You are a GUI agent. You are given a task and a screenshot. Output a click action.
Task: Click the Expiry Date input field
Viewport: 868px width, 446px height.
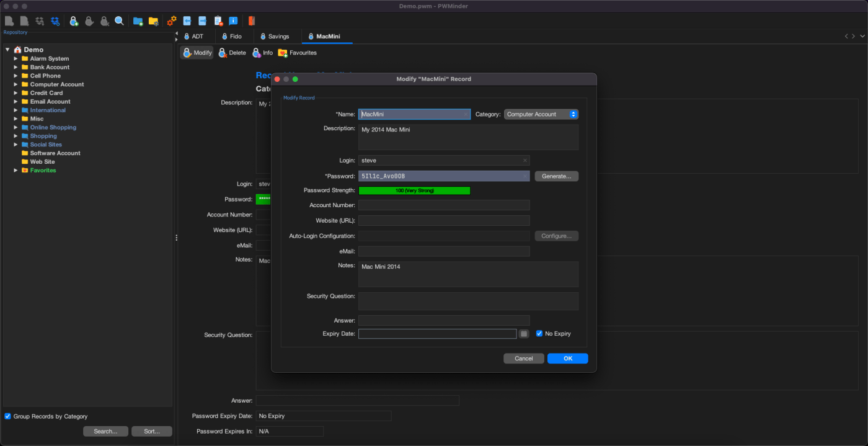click(438, 334)
